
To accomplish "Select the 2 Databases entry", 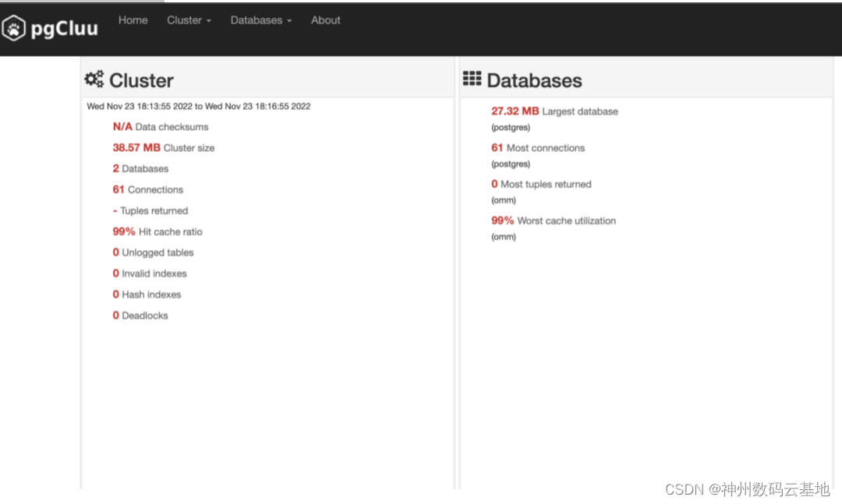I will pos(140,168).
